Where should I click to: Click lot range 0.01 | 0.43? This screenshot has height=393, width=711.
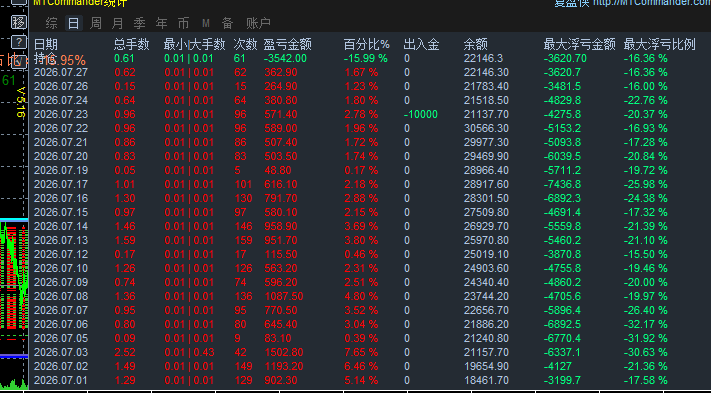(189, 353)
